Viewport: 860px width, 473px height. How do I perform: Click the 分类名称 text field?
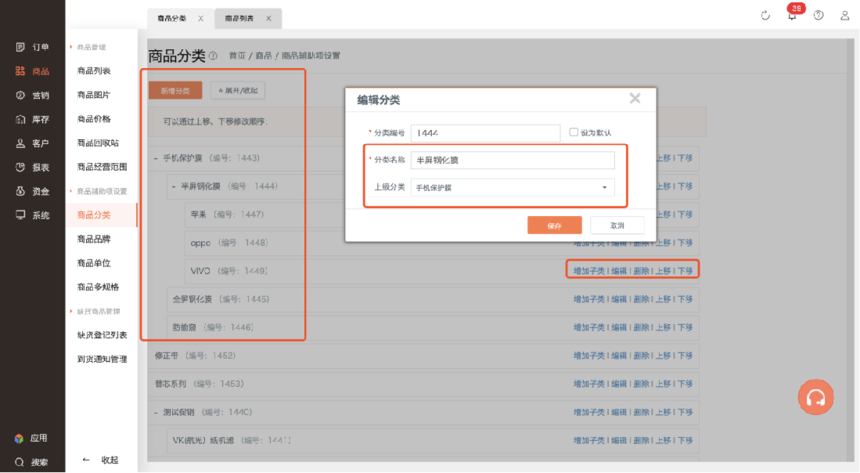tap(513, 160)
